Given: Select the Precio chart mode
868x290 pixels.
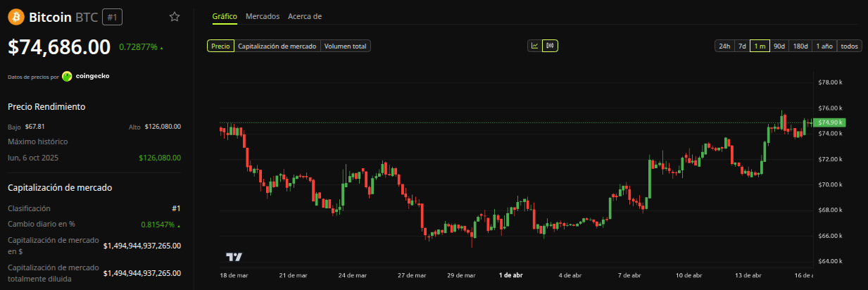Looking at the screenshot, I should point(220,46).
